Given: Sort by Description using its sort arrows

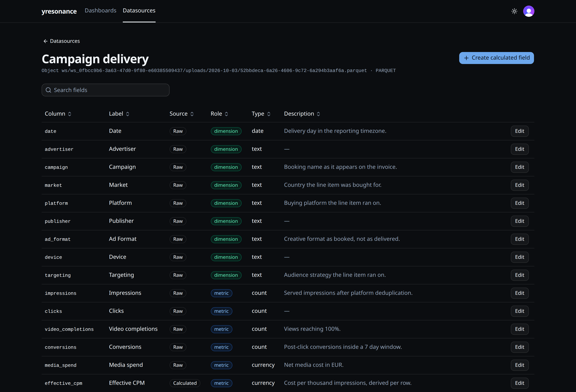Looking at the screenshot, I should coord(318,114).
